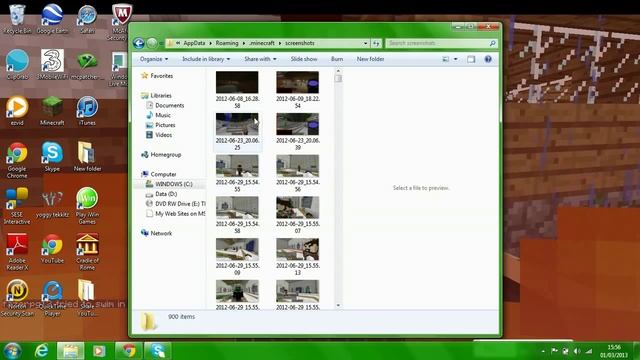Launch Skype from the desktop icon

coord(52,157)
